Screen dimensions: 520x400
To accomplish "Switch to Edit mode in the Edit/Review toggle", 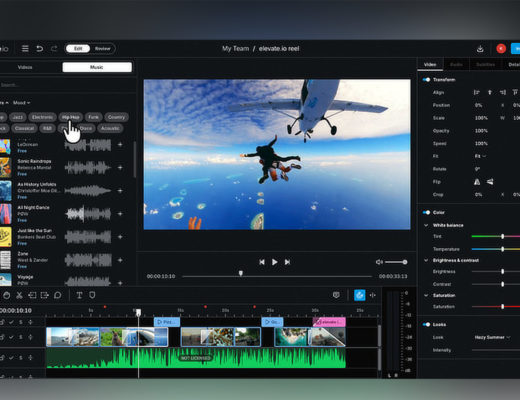I will click(x=78, y=49).
